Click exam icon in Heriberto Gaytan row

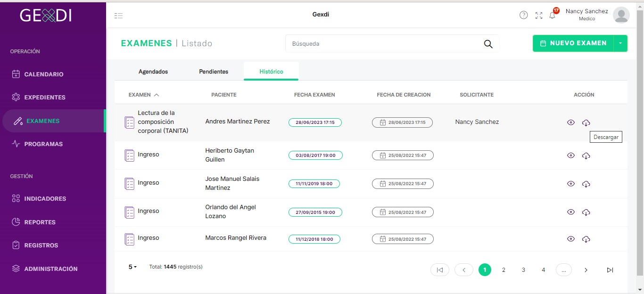tap(129, 155)
